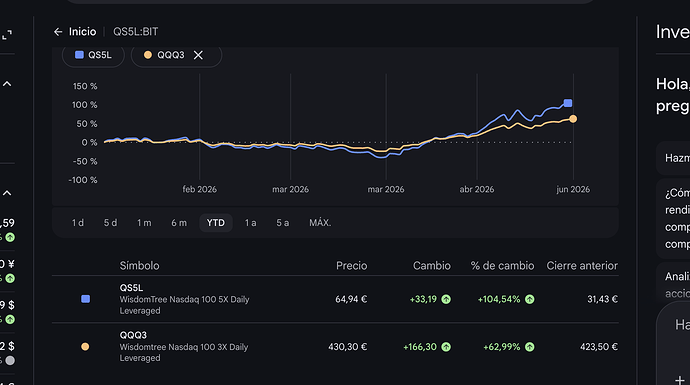Switch chart range to MÁX.
The width and height of the screenshot is (690, 385).
click(x=320, y=223)
